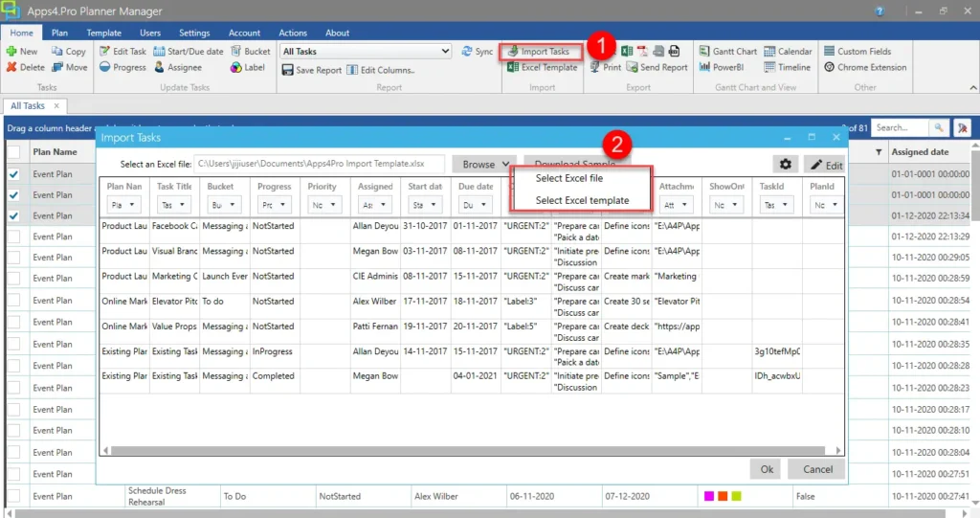Open the Browse dropdown button

pyautogui.click(x=486, y=165)
